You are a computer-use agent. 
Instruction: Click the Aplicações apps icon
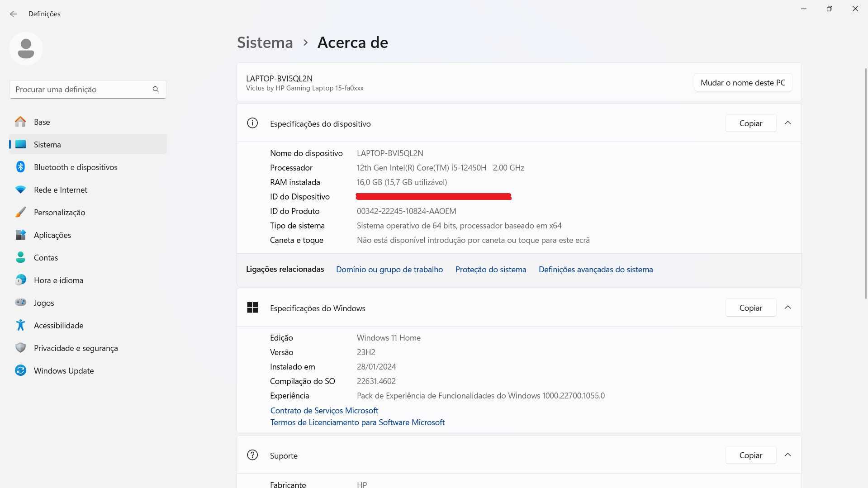click(20, 235)
